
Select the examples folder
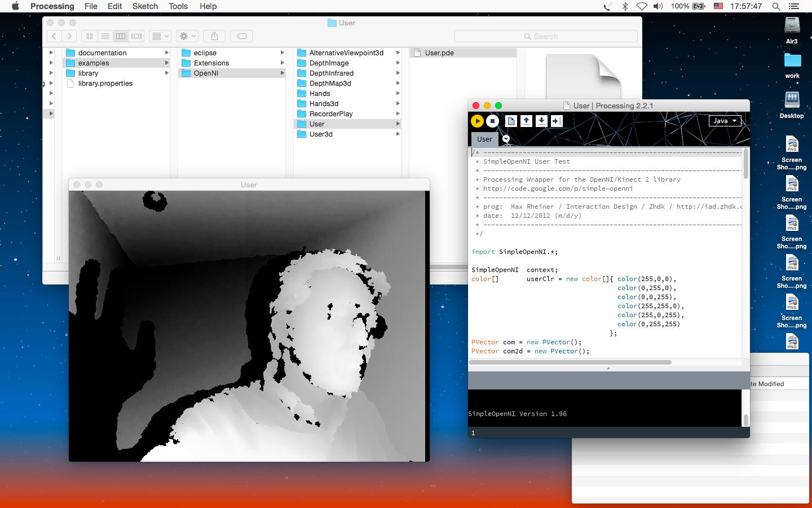click(x=116, y=63)
